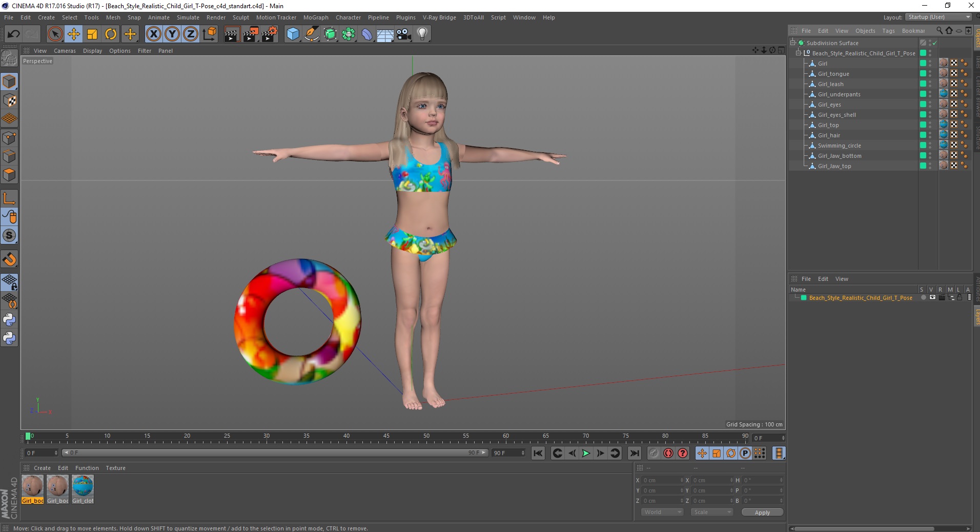
Task: Add a floor environment object
Action: (385, 34)
